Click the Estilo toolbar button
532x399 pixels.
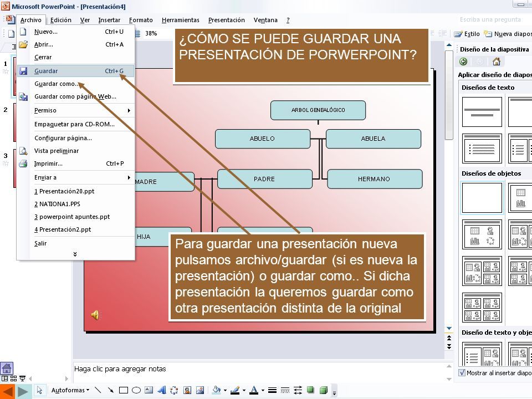pyautogui.click(x=467, y=34)
